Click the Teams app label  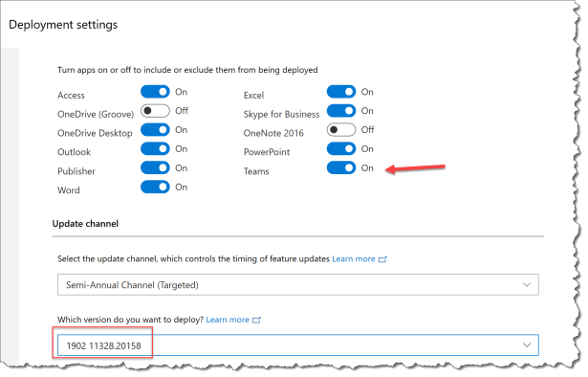click(x=256, y=171)
